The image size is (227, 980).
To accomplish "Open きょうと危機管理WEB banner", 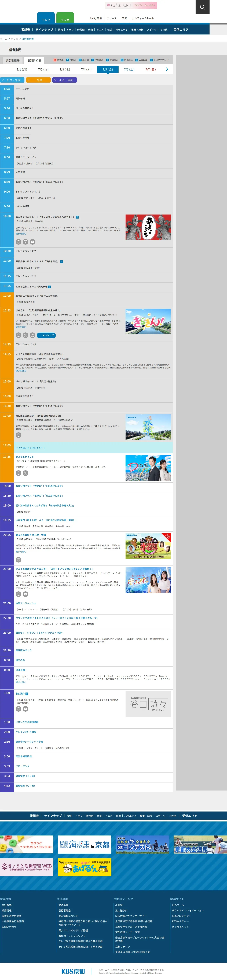I will click(27, 867).
